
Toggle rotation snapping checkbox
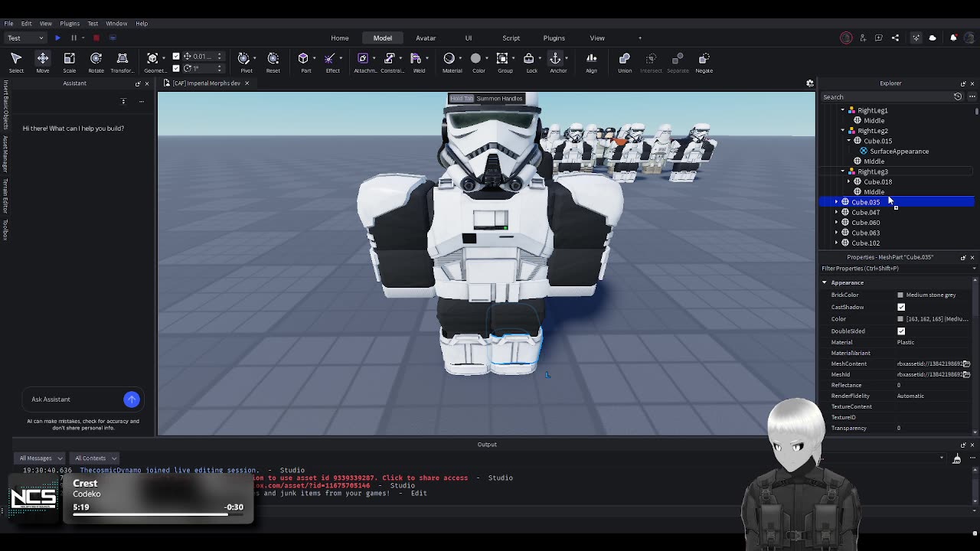176,68
